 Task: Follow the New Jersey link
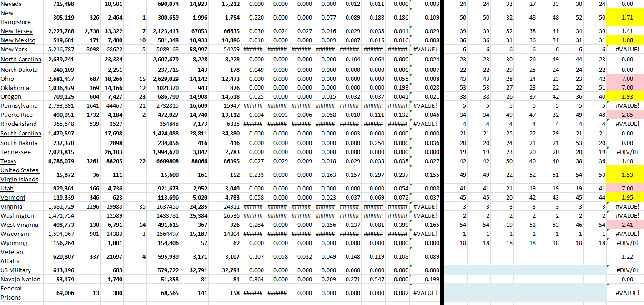coord(16,31)
